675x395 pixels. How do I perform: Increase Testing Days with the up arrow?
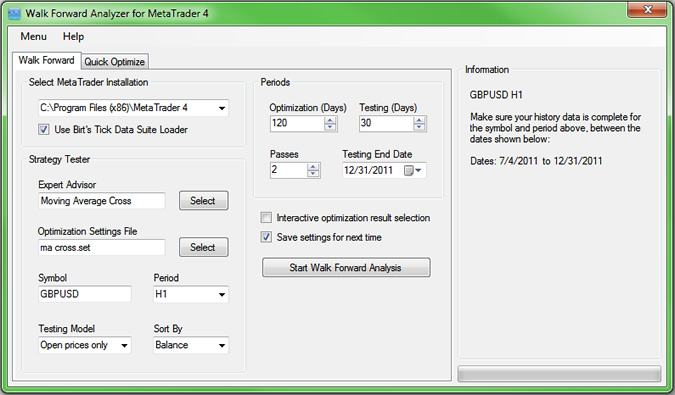click(x=419, y=120)
